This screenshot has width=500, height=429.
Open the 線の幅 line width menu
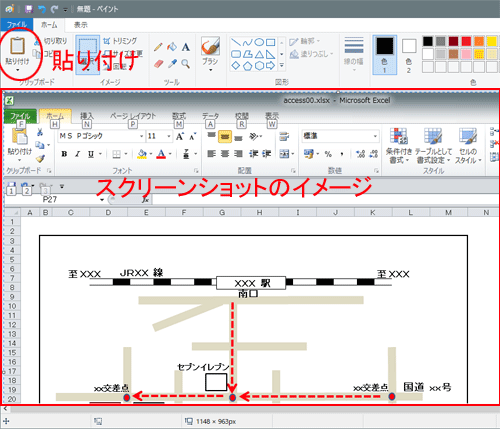354,53
